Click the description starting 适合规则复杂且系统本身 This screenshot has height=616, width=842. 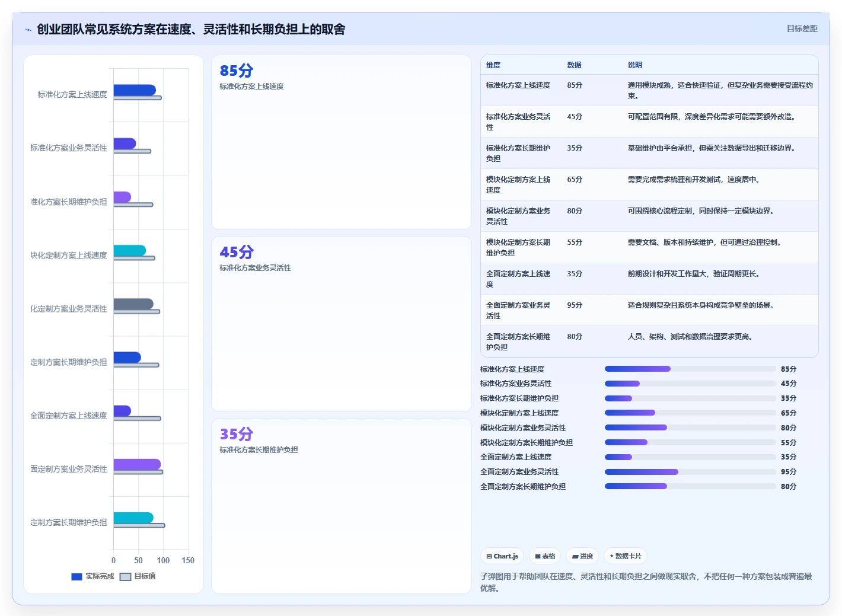pos(701,305)
